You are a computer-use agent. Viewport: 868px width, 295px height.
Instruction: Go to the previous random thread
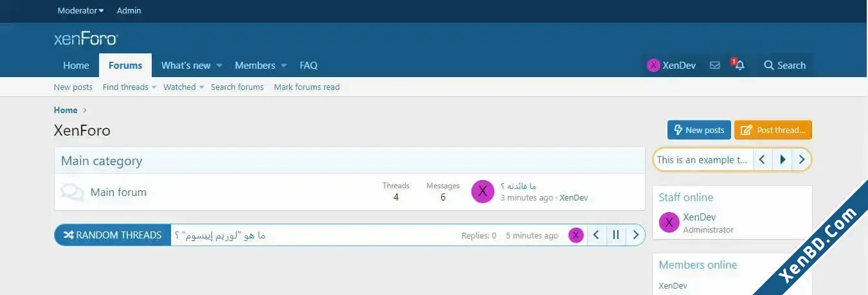pyautogui.click(x=596, y=235)
